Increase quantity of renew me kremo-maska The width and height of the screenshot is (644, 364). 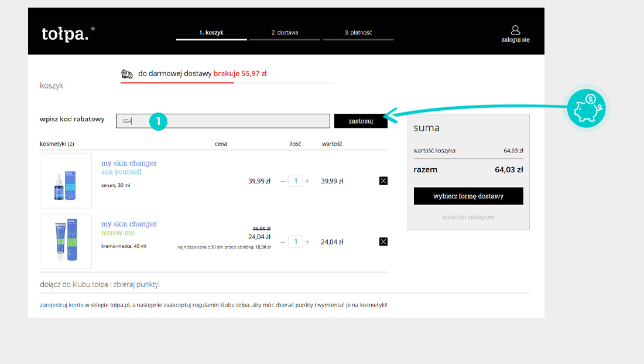[307, 242]
